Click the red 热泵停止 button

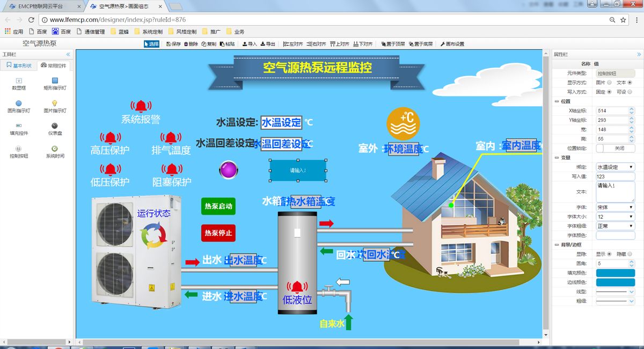pyautogui.click(x=218, y=233)
